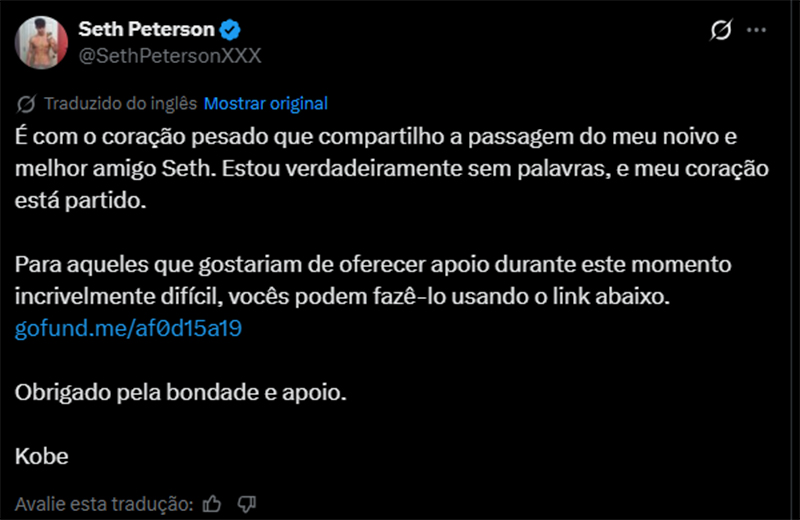Viewport: 800px width, 520px height.
Task: Open the three-dot more options menu
Action: (x=757, y=31)
